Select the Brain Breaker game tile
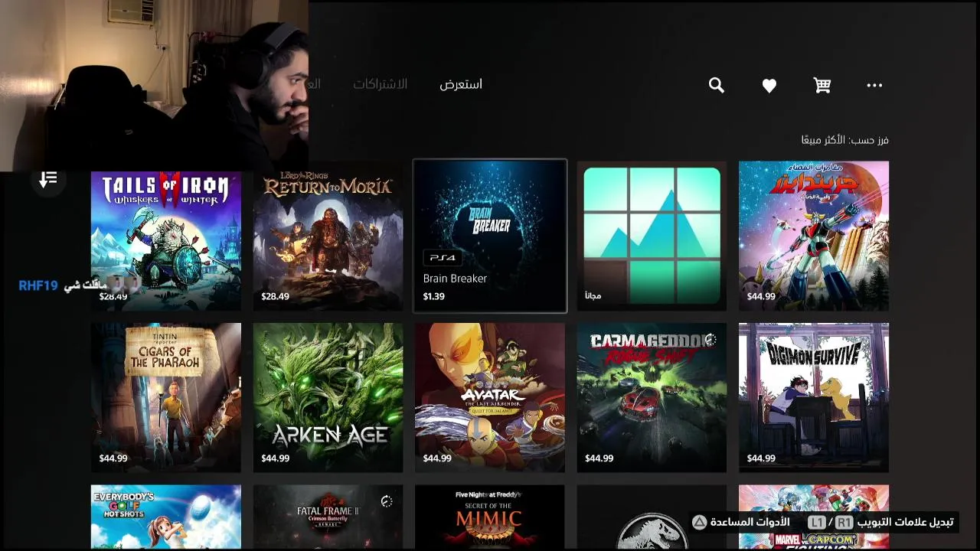 [490, 236]
